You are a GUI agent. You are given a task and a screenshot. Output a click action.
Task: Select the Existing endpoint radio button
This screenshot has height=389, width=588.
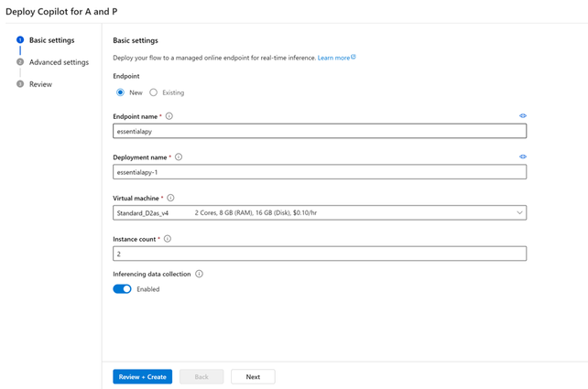154,92
